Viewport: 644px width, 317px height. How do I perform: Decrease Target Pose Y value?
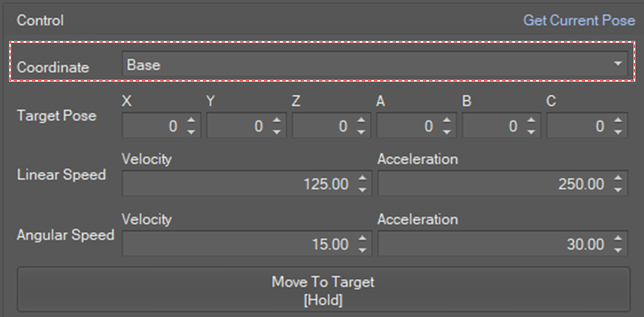pos(277,132)
